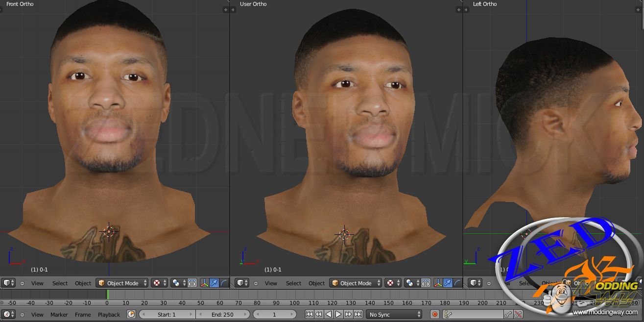This screenshot has height=322, width=644.
Task: Open Object Mode dropdown in Front Ortho view
Action: point(122,283)
